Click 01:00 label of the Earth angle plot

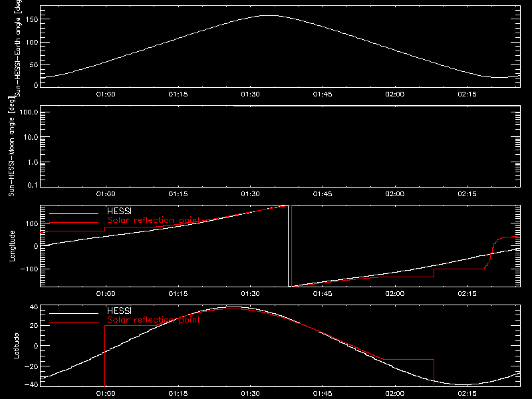106,94
